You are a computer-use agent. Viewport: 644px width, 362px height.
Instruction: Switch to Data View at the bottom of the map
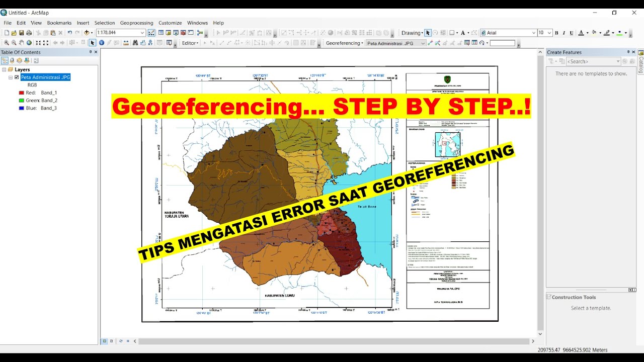[105, 341]
